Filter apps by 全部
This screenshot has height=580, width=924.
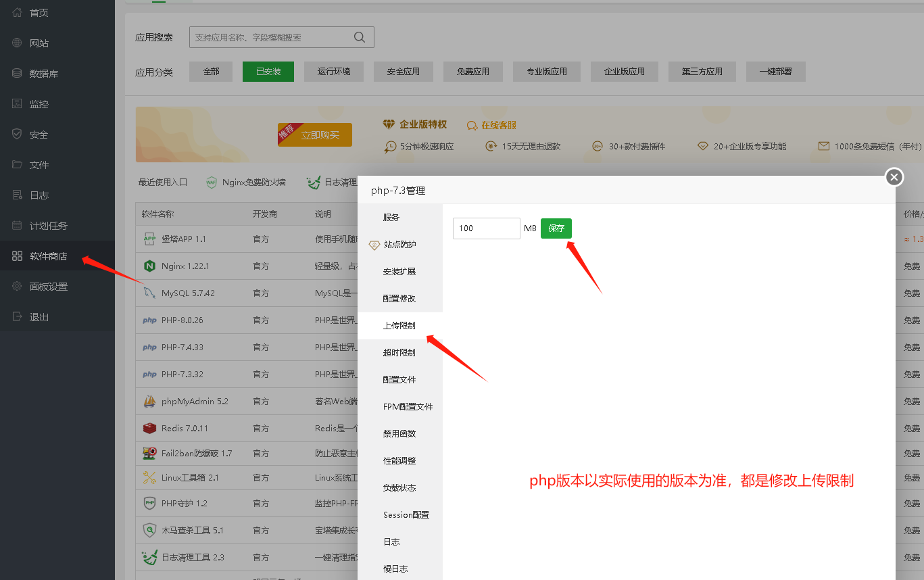pyautogui.click(x=212, y=72)
